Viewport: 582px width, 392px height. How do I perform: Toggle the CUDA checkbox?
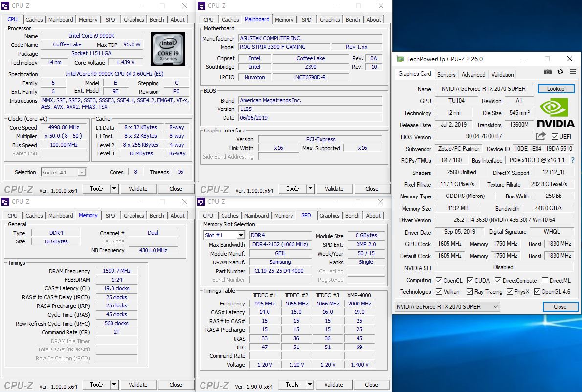pos(470,281)
